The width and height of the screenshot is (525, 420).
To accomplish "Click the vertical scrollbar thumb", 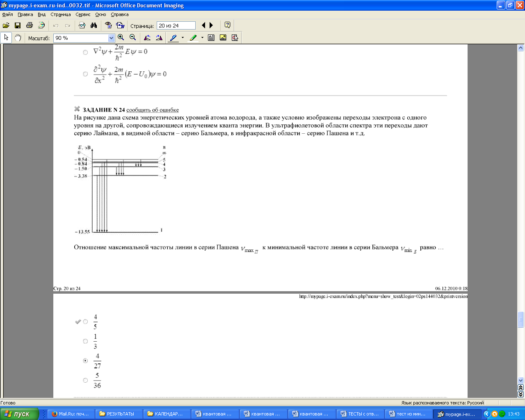I will pos(521,320).
